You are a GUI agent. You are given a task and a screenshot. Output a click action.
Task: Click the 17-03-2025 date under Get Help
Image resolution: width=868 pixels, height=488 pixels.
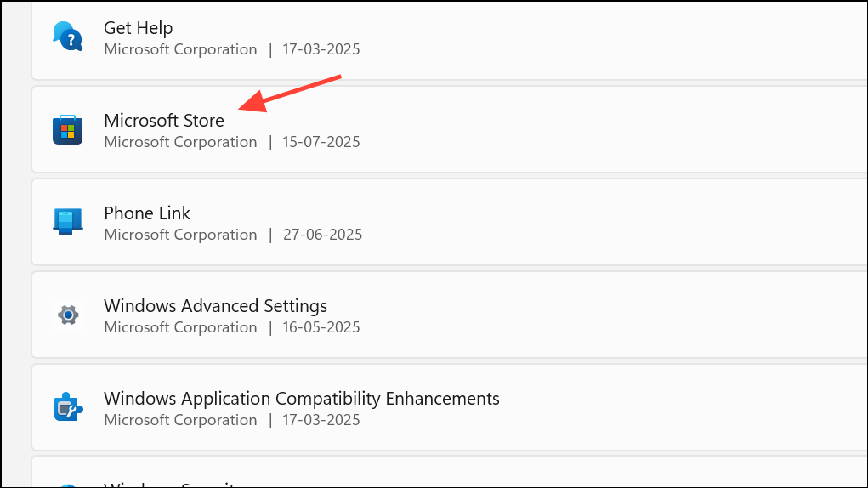(x=321, y=49)
